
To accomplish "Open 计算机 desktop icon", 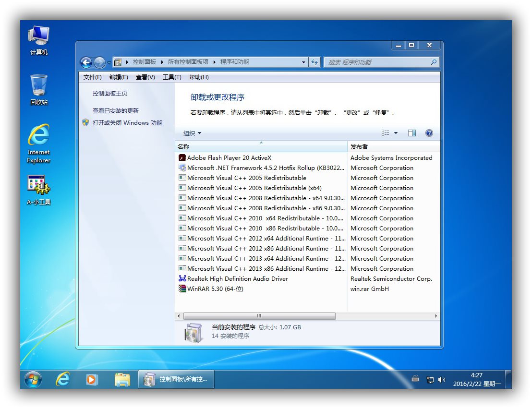I will point(39,40).
